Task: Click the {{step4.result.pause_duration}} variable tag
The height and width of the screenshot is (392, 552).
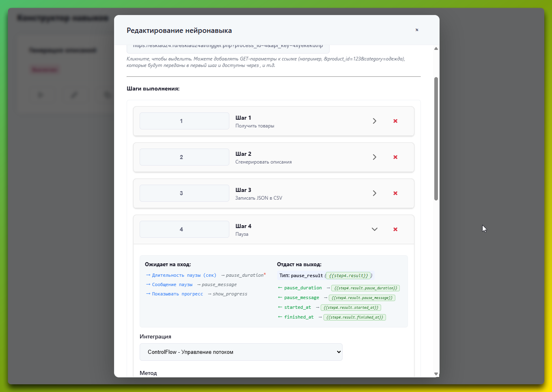Action: [365, 288]
